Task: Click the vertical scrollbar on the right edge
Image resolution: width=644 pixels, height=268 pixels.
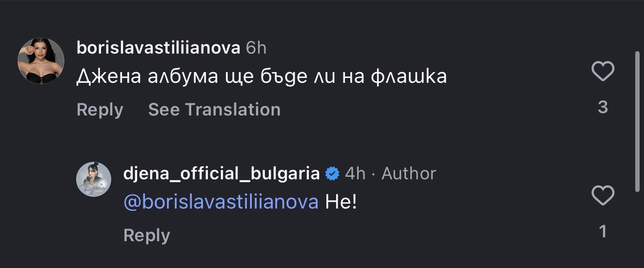Action: point(638,122)
